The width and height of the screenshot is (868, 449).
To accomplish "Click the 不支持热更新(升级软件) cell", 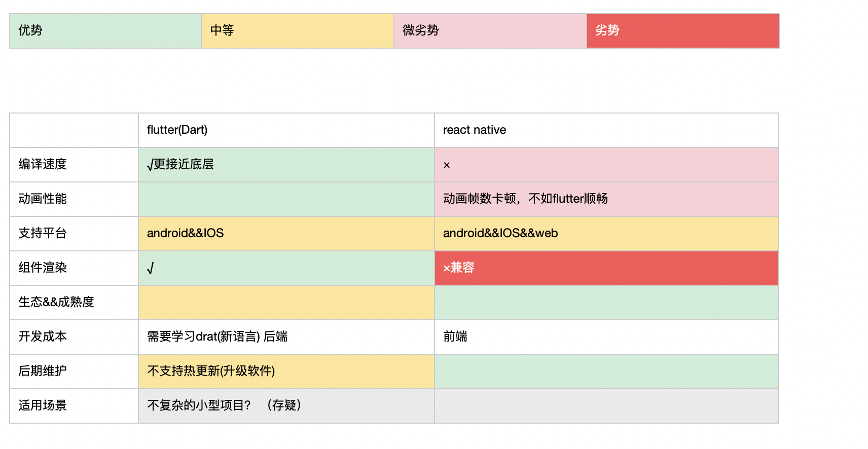I will click(286, 371).
